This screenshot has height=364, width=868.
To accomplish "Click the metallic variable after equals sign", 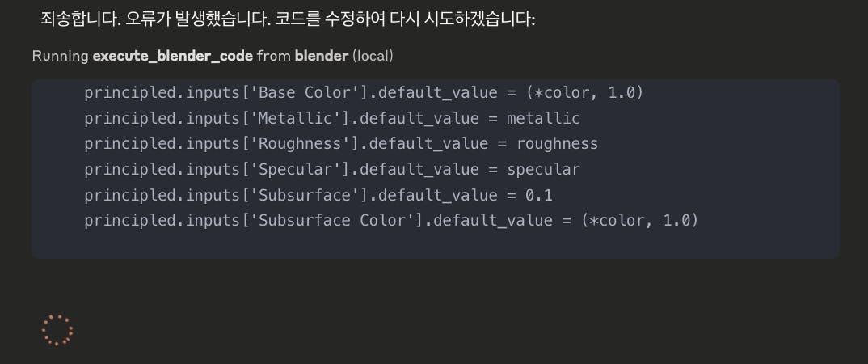I will tap(543, 118).
